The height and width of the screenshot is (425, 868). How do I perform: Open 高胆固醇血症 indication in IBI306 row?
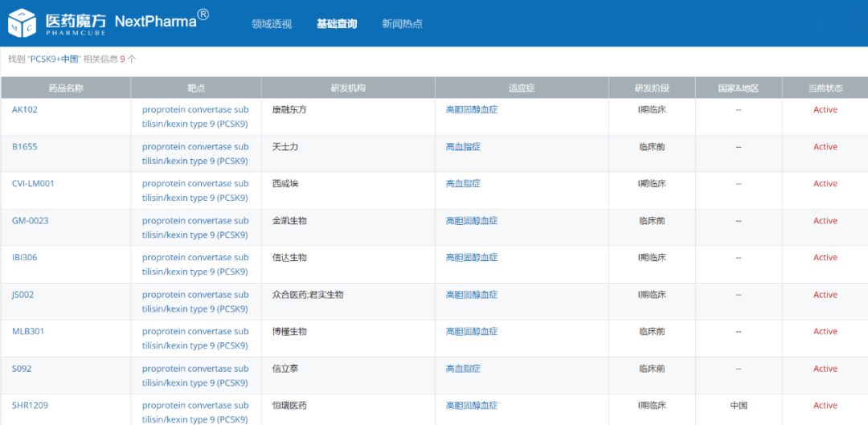click(472, 257)
